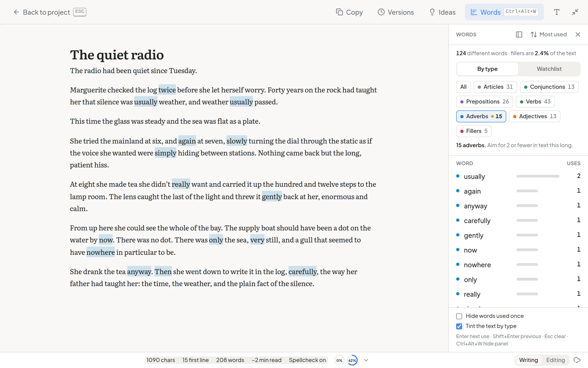
Task: Switch to the By type tab
Action: click(x=487, y=69)
